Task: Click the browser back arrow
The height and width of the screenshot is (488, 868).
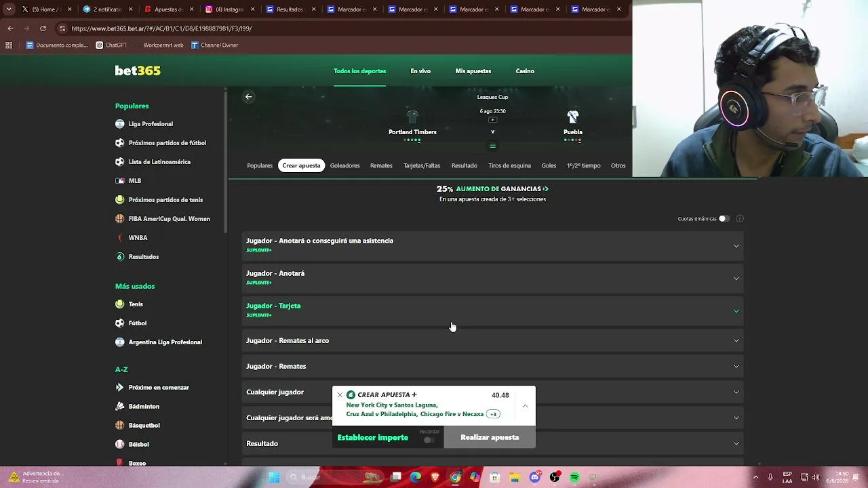Action: [10, 28]
